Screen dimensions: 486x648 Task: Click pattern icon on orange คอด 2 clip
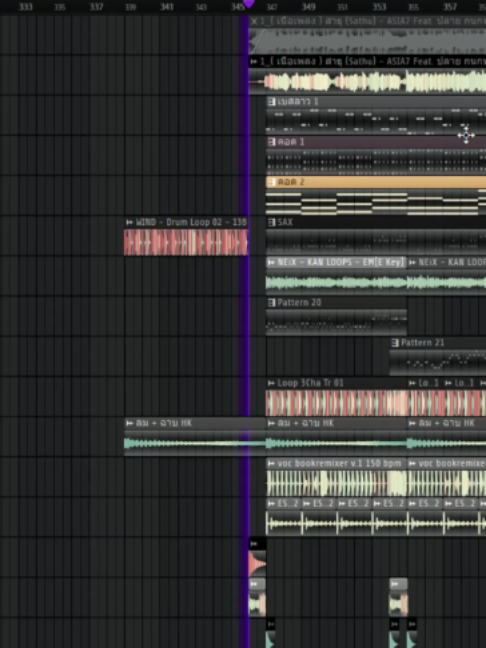272,182
